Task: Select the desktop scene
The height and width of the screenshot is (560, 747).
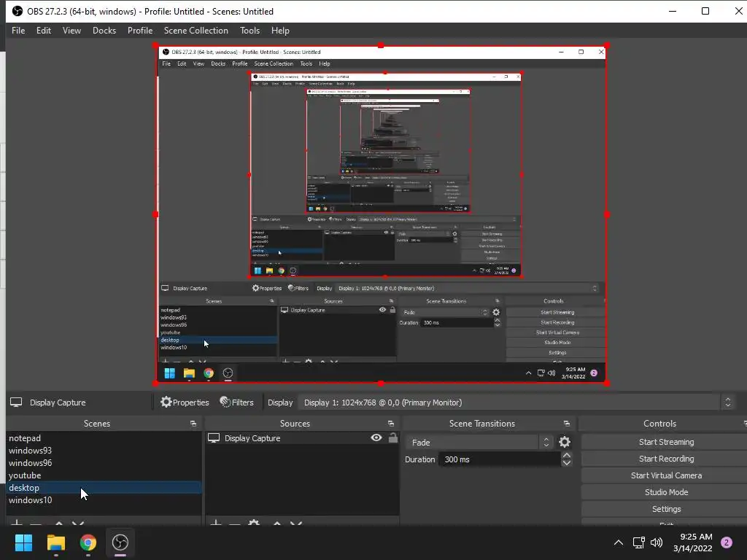Action: [104, 488]
